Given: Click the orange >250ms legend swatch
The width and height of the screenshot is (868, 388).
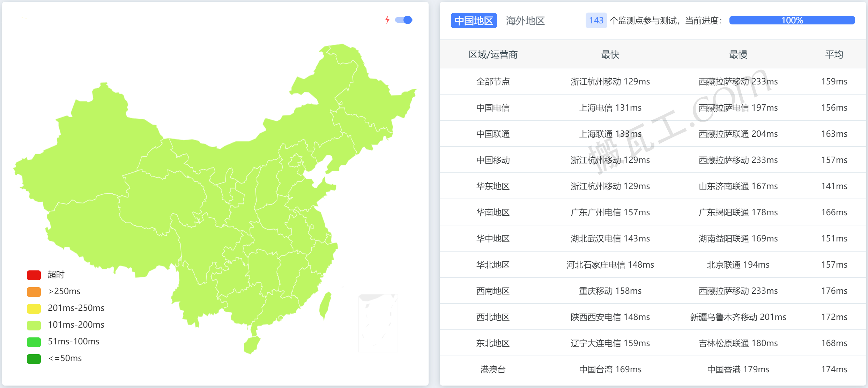Looking at the screenshot, I should [34, 292].
